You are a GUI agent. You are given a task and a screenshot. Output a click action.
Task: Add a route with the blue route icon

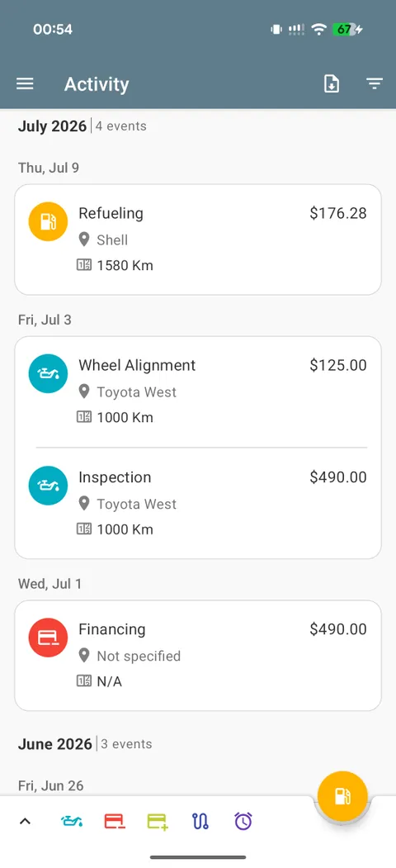[x=200, y=821]
